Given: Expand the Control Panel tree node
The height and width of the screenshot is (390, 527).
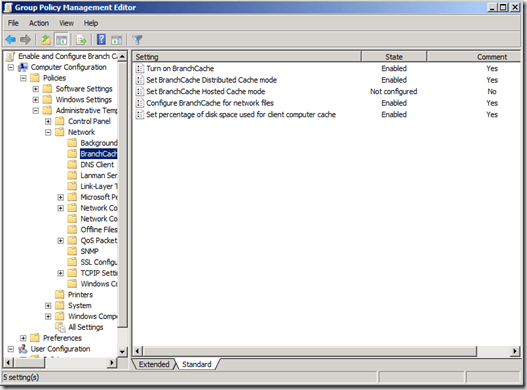Looking at the screenshot, I should (48, 121).
